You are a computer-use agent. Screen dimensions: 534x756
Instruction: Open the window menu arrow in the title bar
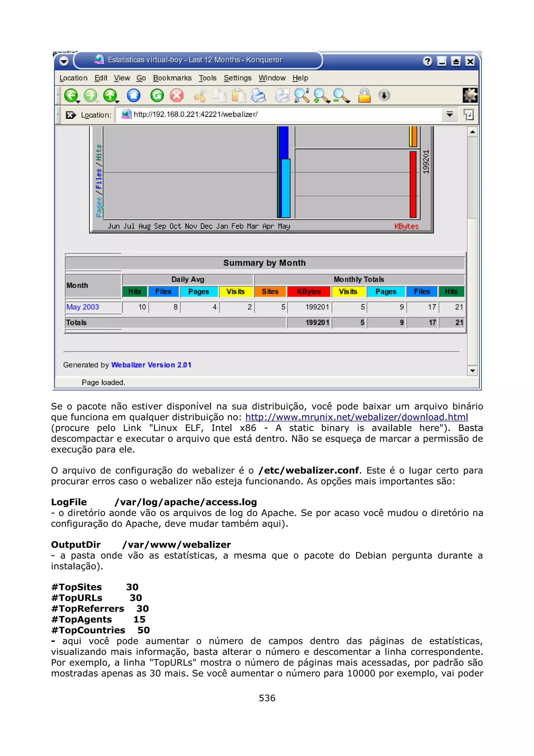(64, 61)
